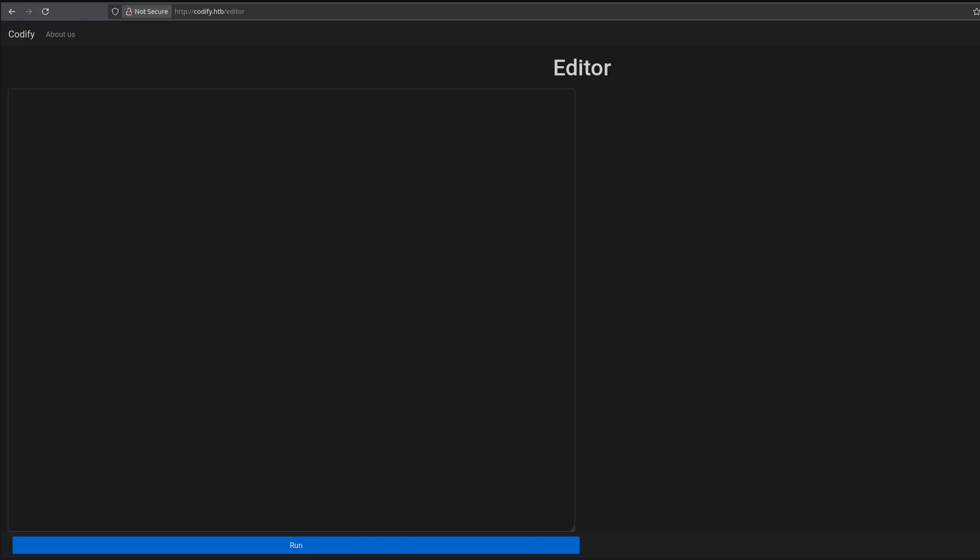Click the http:// scheme in the URL

(x=184, y=12)
